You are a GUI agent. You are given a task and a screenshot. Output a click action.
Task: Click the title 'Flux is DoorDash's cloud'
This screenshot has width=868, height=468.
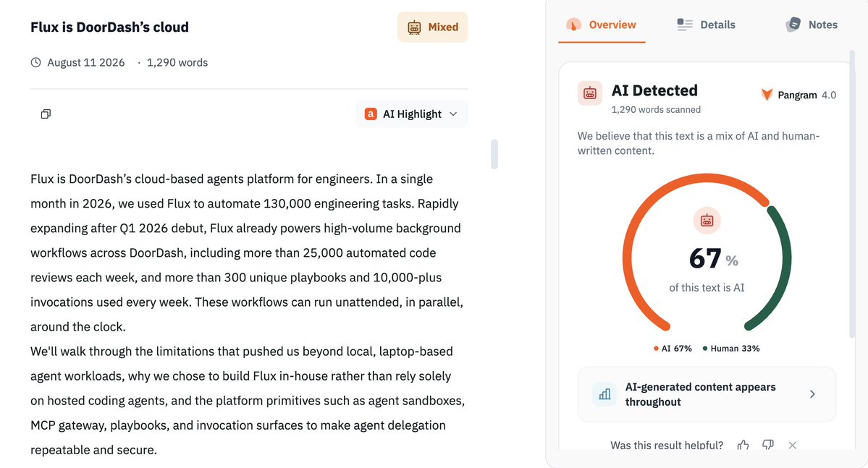point(109,27)
